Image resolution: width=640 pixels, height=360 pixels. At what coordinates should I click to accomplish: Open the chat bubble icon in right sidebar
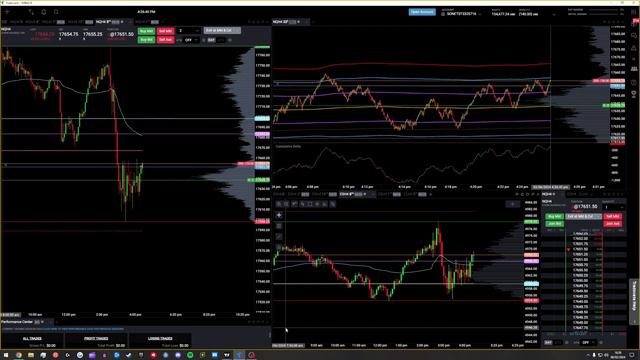point(634,36)
